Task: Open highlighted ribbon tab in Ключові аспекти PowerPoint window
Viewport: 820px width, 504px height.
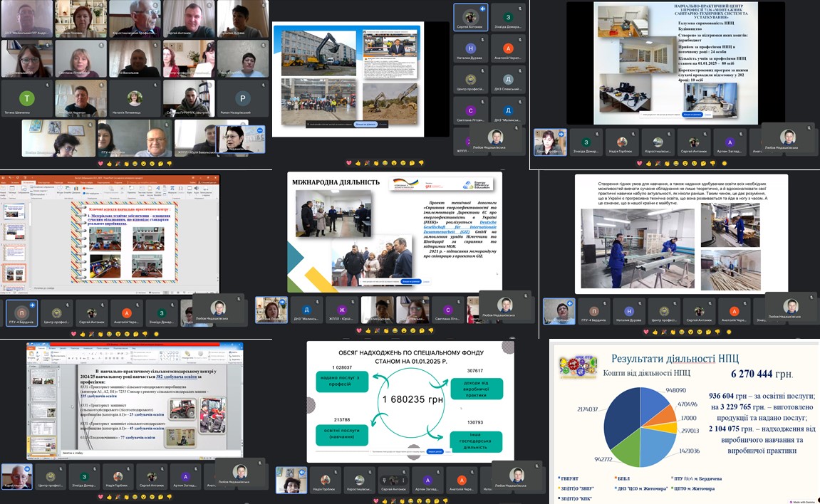Action: coord(27,183)
